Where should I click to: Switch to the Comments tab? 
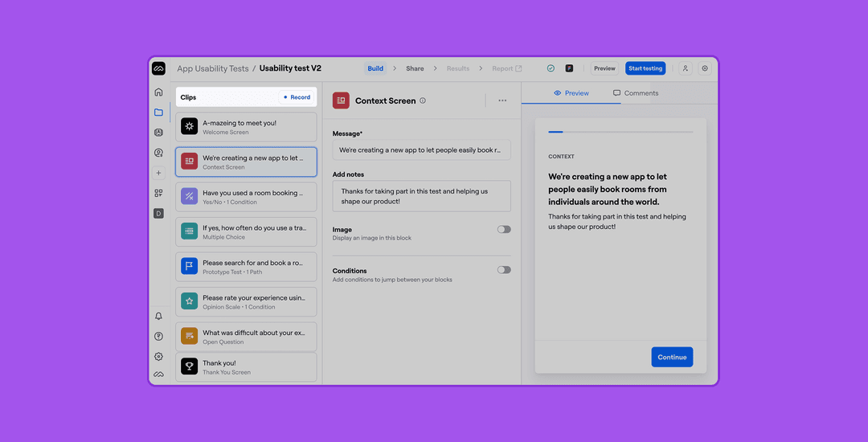tap(636, 93)
